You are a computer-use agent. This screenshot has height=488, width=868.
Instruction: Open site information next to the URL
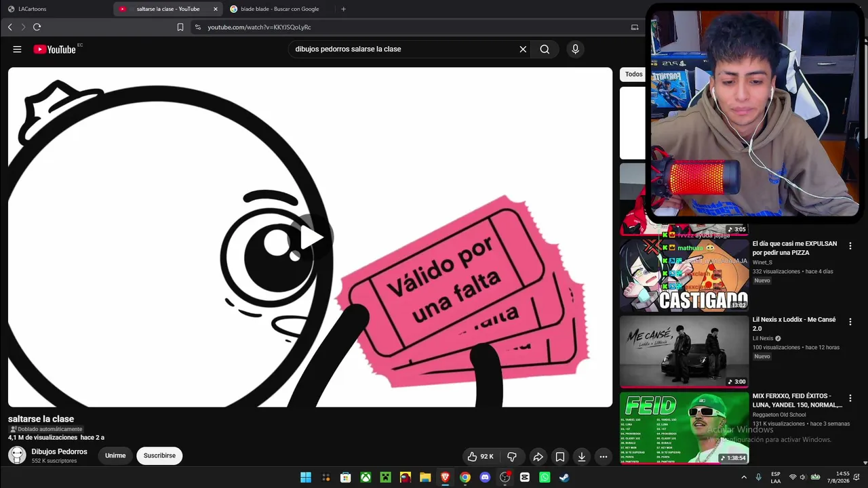click(197, 27)
